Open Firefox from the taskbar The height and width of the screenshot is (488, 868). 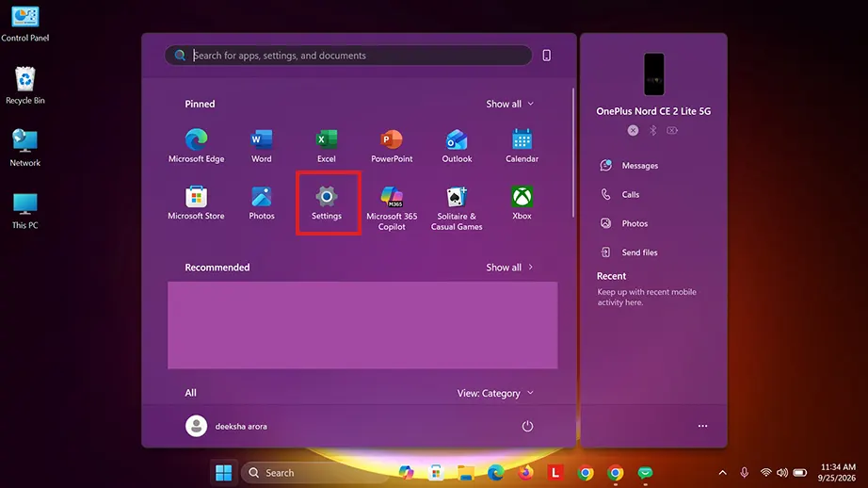tap(526, 473)
